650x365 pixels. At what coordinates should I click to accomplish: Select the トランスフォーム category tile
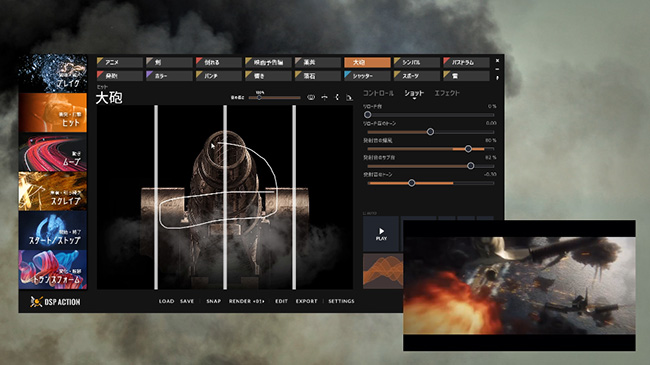[x=53, y=270]
